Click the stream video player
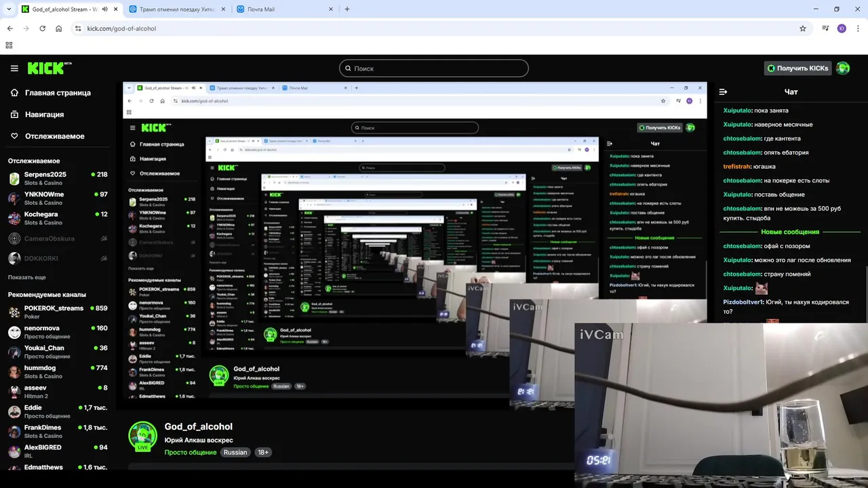The width and height of the screenshot is (868, 488). pos(414,245)
